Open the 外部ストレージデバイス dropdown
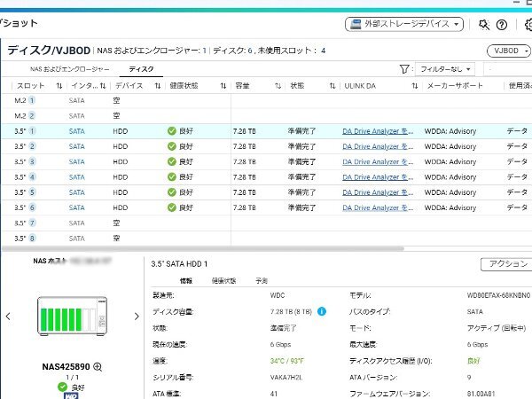 point(404,24)
